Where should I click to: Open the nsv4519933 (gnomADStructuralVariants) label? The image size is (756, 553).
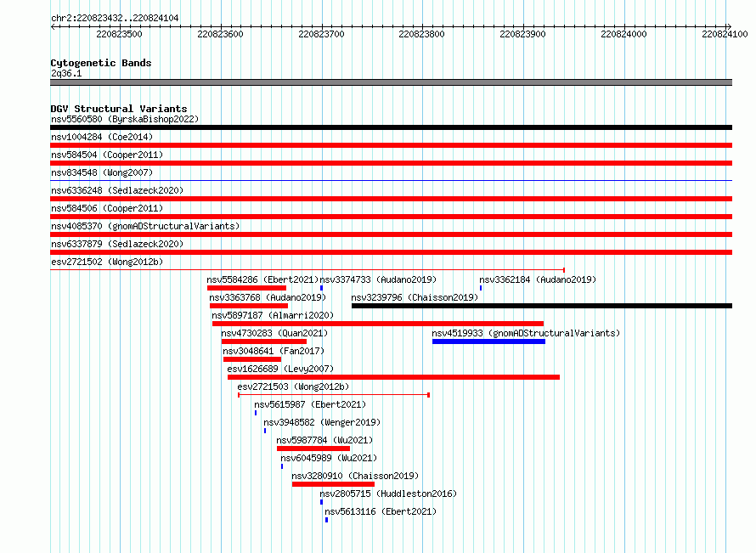click(526, 333)
